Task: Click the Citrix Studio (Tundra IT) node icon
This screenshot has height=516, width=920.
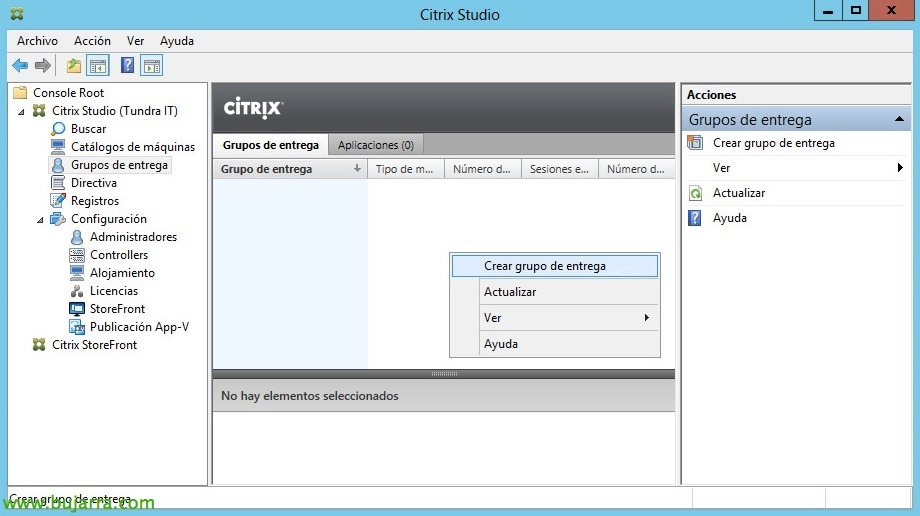Action: pyautogui.click(x=39, y=110)
